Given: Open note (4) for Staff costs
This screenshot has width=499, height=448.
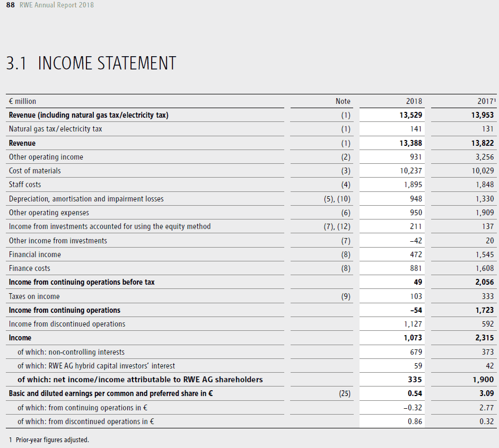Looking at the screenshot, I should tap(345, 185).
